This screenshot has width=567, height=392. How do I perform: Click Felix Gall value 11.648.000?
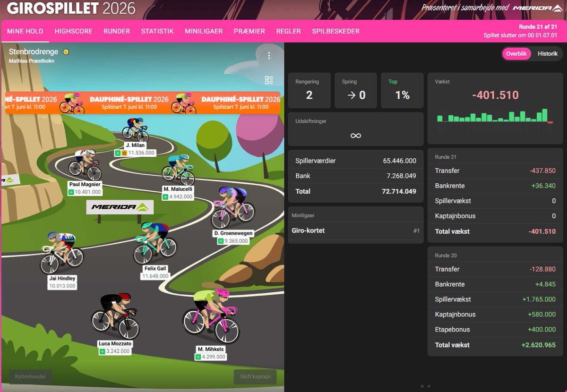coord(155,276)
